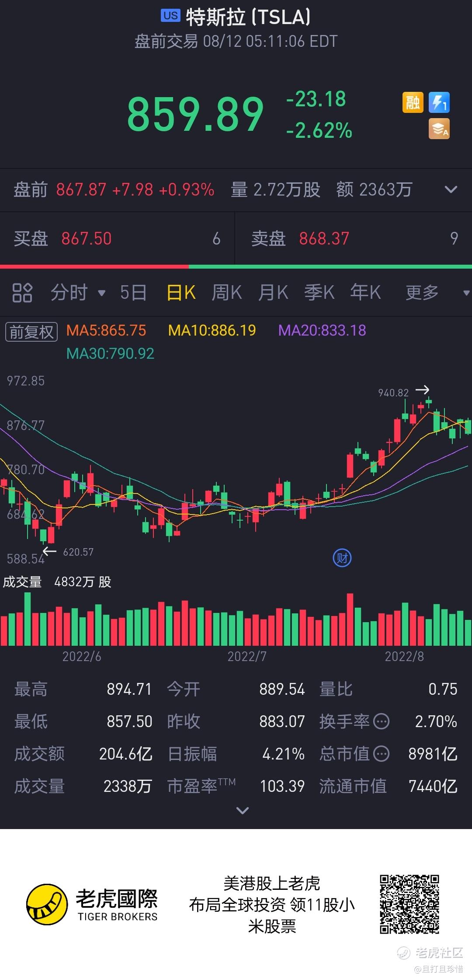This screenshot has width=472, height=980.
Task: Tap the MA30:790.92 indicator label
Action: coord(110,353)
